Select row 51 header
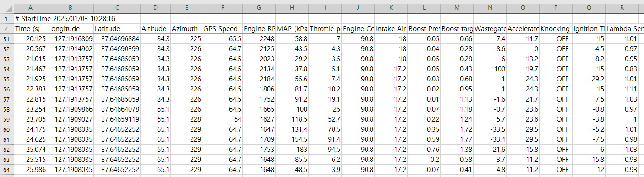Screen dimensions: 644x177 click(6, 39)
